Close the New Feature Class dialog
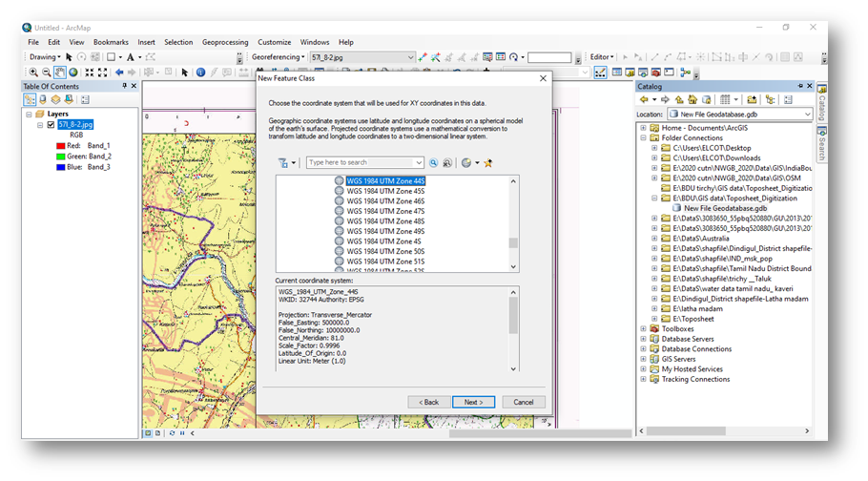Image resolution: width=868 pixels, height=481 pixels. coord(543,78)
